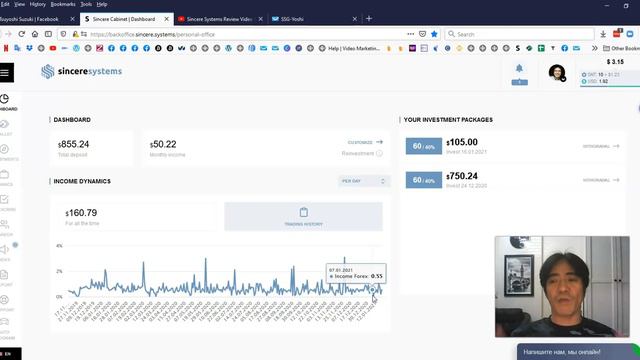Open the Bookmarks menu

[x=63, y=4]
